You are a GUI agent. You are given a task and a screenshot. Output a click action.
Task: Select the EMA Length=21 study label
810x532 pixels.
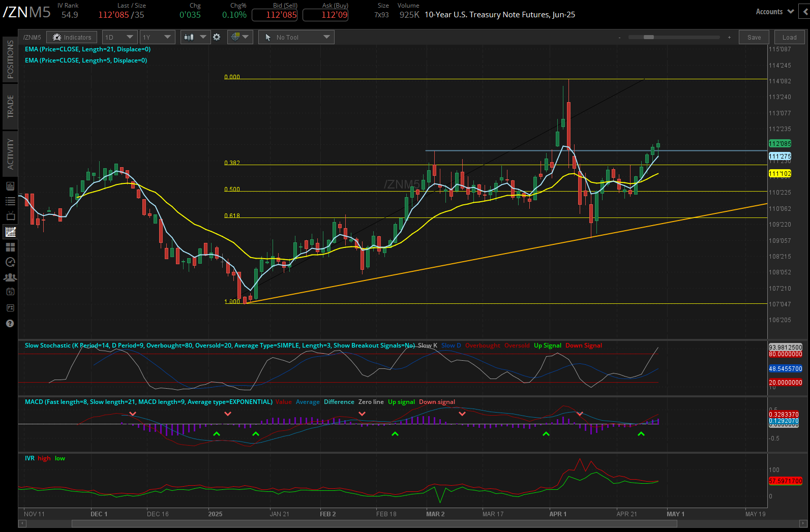(x=87, y=49)
